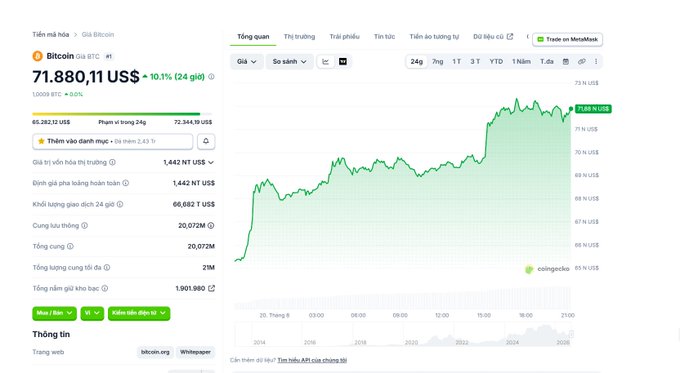680x373 pixels.
Task: Copy chart link icon
Action: pos(582,62)
